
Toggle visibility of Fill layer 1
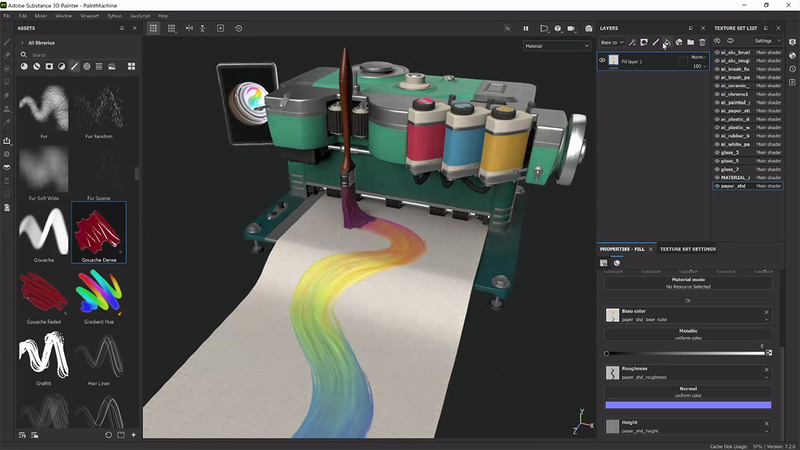pos(603,61)
